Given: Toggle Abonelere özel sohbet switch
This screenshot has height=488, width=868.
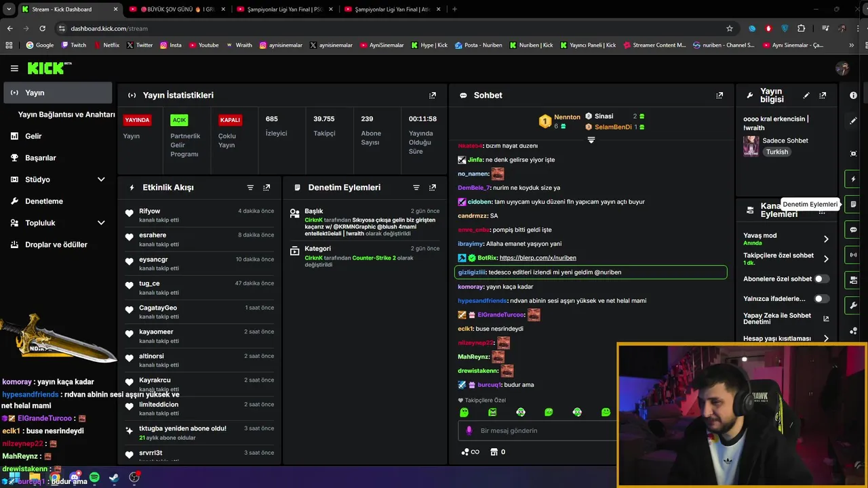Looking at the screenshot, I should point(821,279).
